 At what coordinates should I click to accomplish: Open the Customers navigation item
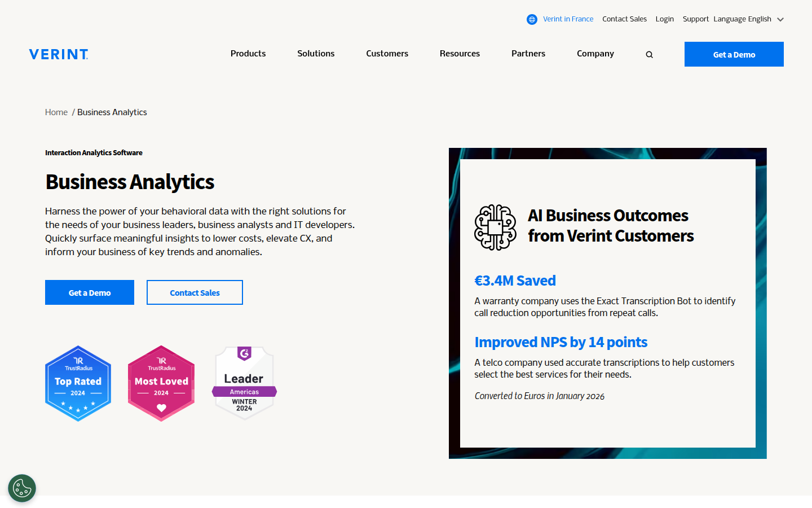point(387,54)
